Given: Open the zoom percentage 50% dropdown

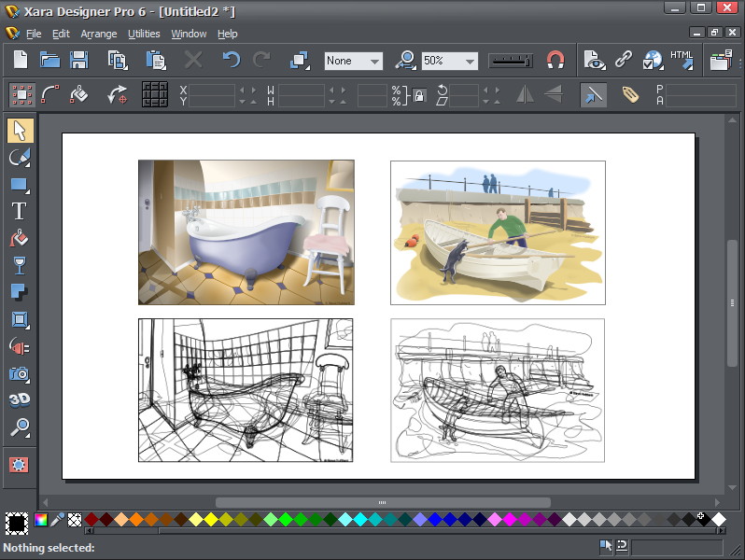Looking at the screenshot, I should click(470, 62).
